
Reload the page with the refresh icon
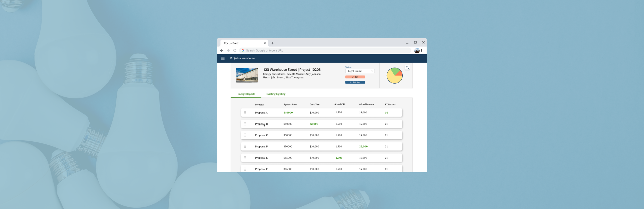click(235, 51)
